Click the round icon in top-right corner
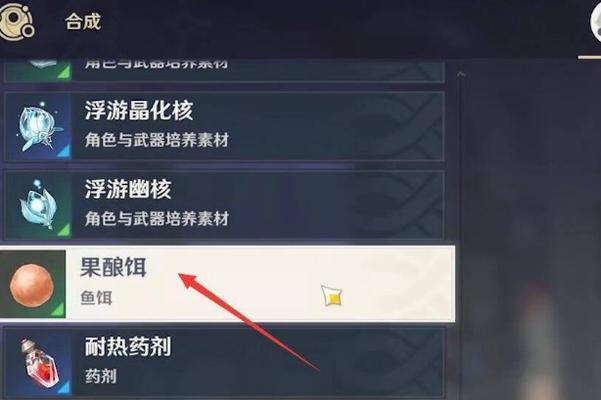 595,21
